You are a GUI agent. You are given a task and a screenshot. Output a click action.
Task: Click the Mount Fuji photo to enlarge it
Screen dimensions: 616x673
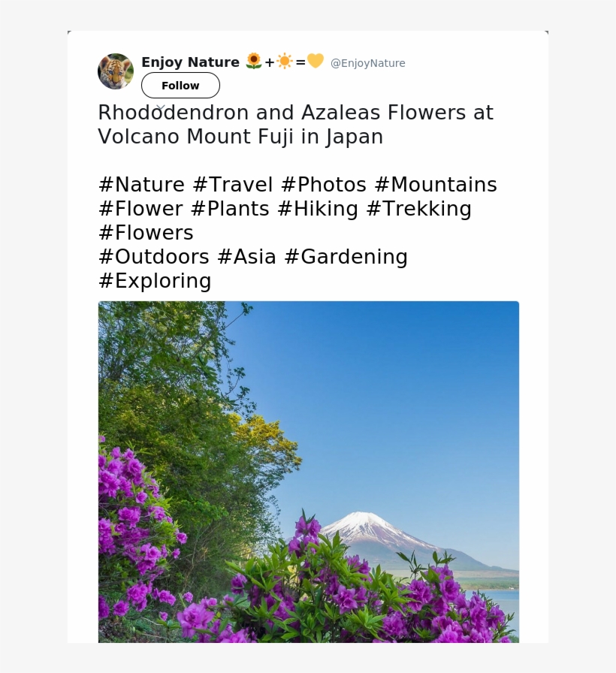click(x=308, y=473)
